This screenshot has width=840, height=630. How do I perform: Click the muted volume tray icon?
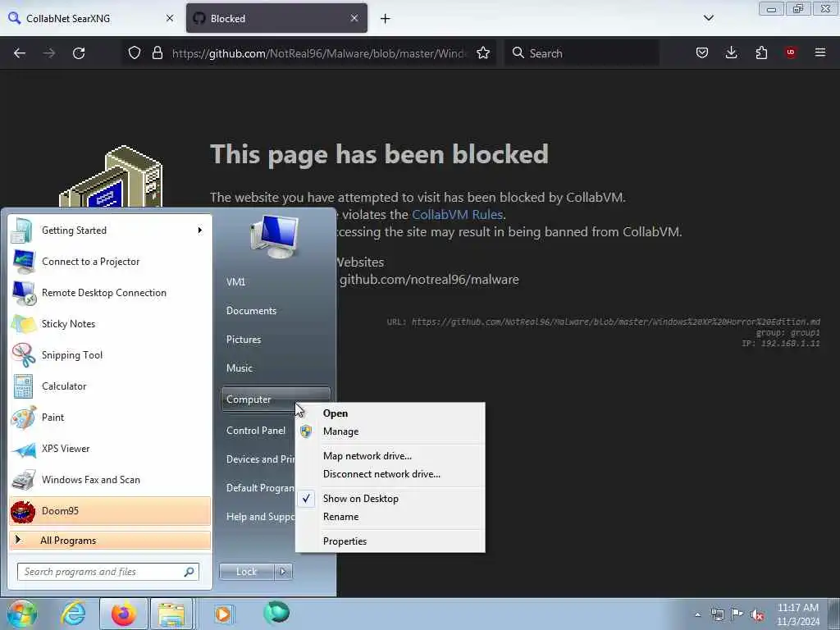click(x=757, y=614)
